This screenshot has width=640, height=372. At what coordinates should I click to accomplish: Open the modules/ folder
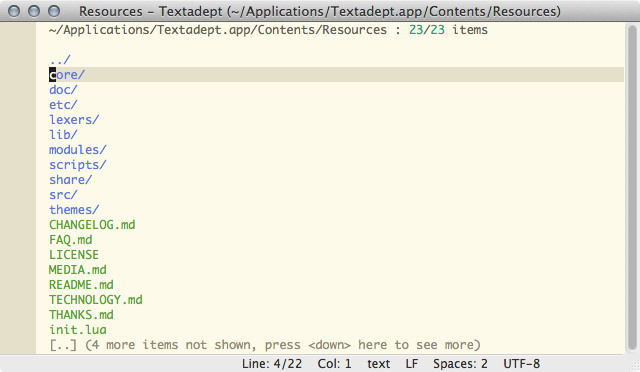[78, 150]
